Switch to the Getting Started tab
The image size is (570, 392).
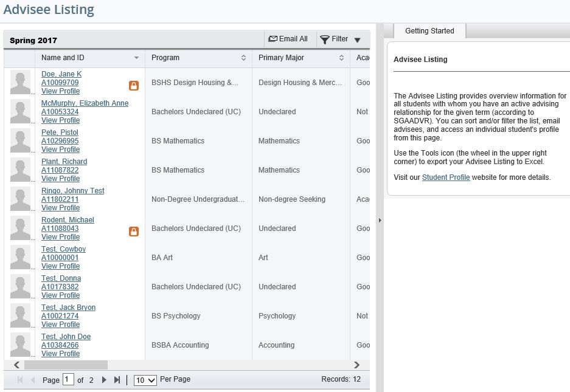pos(429,30)
